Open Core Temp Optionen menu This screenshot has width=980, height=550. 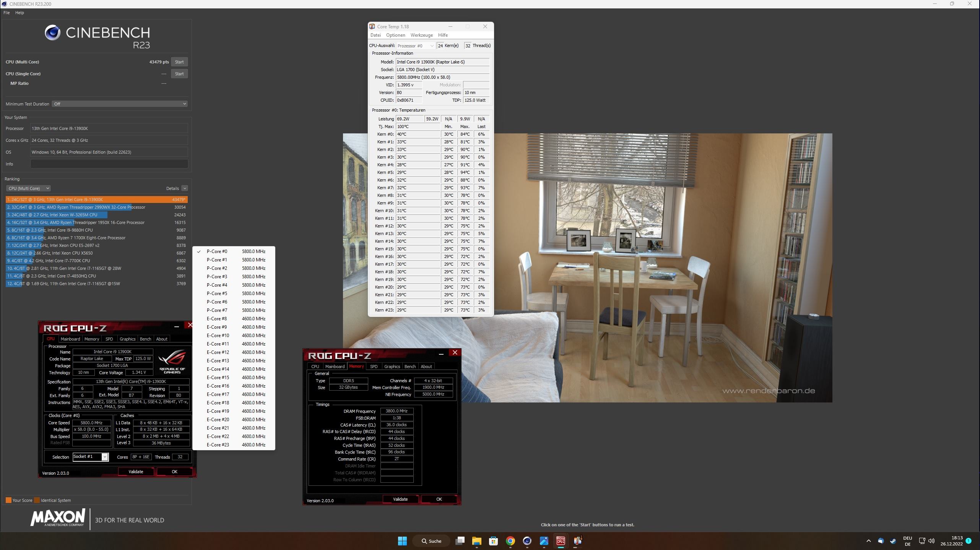click(x=395, y=35)
